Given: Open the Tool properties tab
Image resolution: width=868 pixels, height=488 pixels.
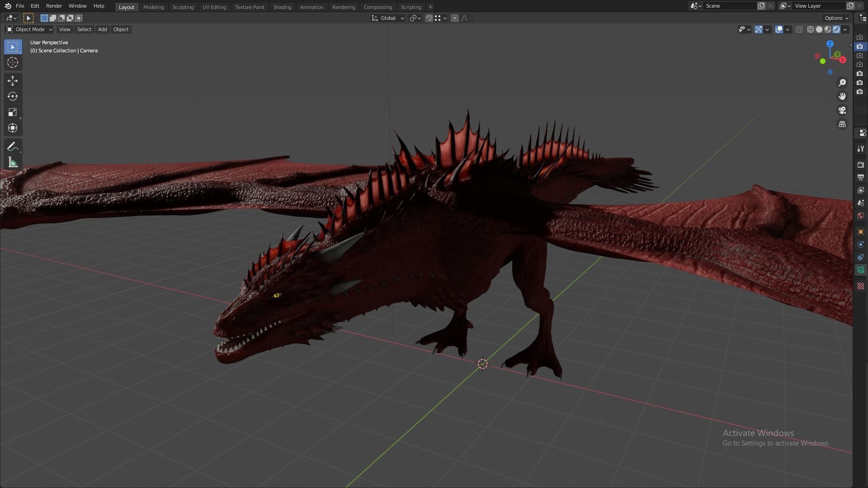Looking at the screenshot, I should 861,149.
